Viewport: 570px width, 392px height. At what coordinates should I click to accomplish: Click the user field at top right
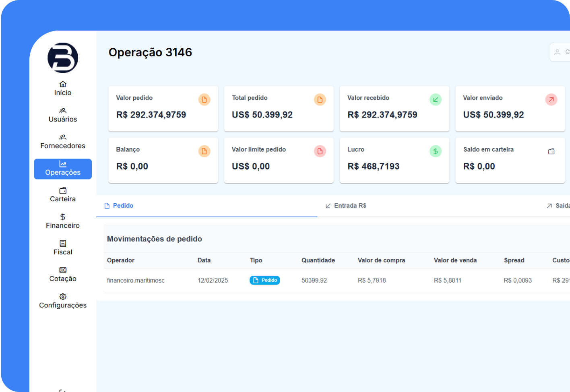(x=561, y=52)
